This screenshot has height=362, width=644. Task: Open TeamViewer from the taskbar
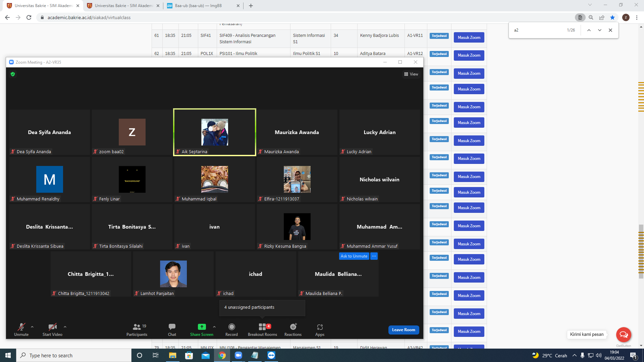pyautogui.click(x=271, y=355)
